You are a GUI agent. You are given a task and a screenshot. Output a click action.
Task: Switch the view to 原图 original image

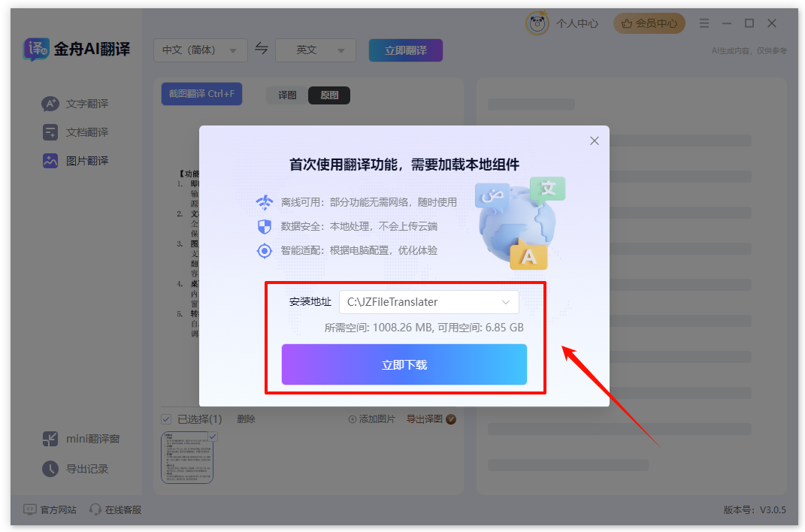tap(328, 95)
